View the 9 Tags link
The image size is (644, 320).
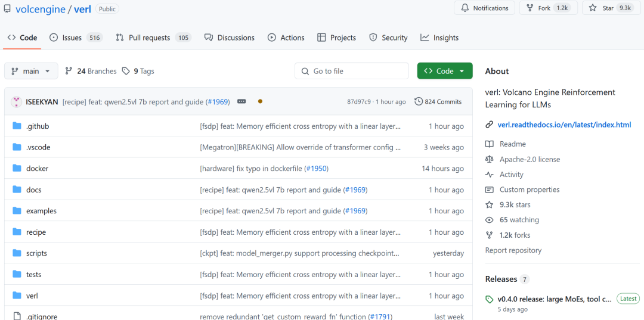(138, 71)
